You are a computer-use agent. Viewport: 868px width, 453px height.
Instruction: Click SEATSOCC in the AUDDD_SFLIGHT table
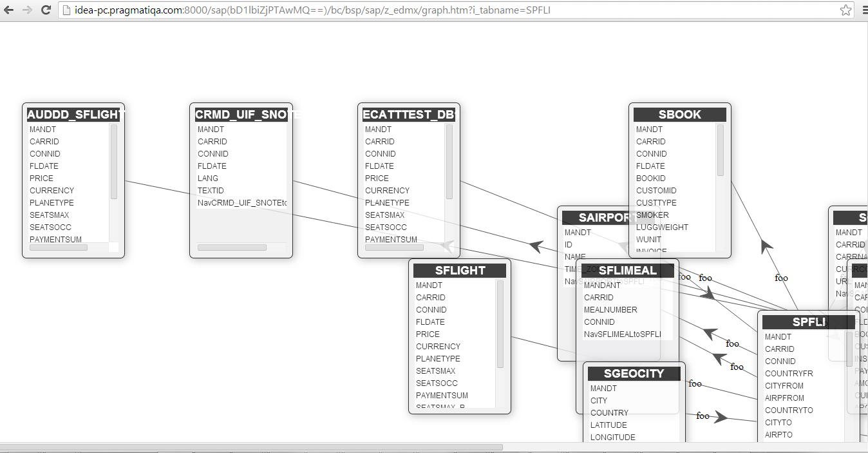tap(50, 227)
